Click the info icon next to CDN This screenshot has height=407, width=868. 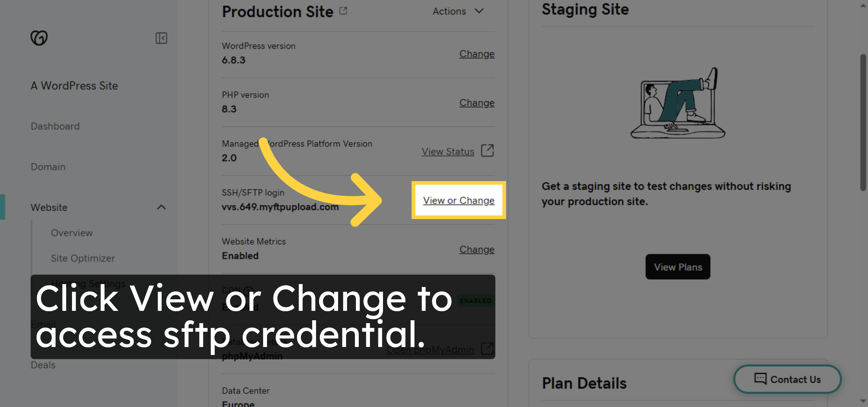(x=248, y=289)
